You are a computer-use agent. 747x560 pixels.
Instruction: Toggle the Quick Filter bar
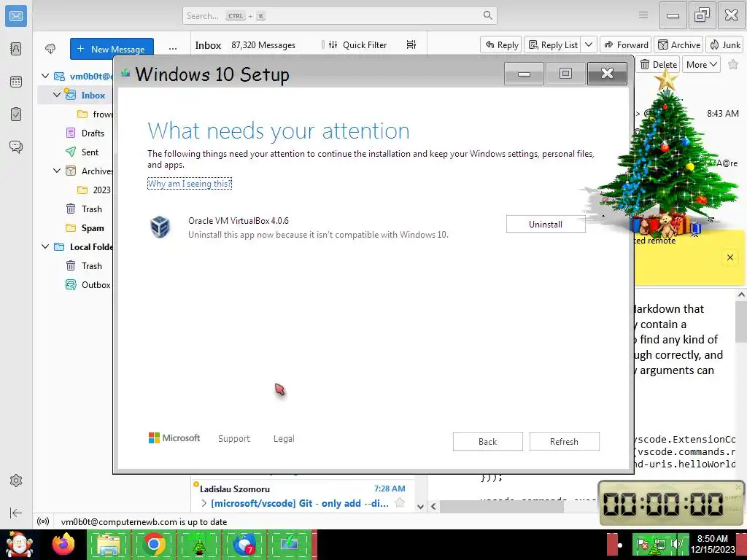pos(357,44)
